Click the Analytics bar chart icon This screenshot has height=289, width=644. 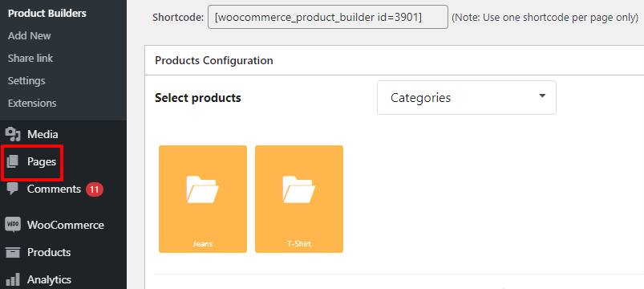(13, 279)
